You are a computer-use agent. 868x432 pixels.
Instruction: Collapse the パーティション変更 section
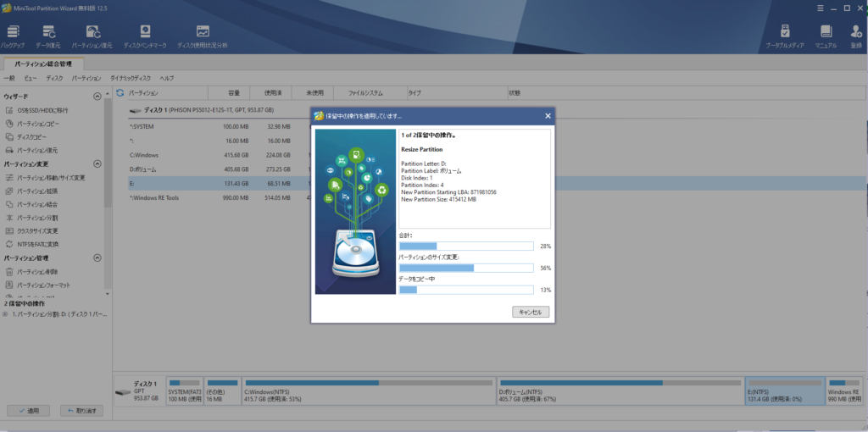point(97,163)
